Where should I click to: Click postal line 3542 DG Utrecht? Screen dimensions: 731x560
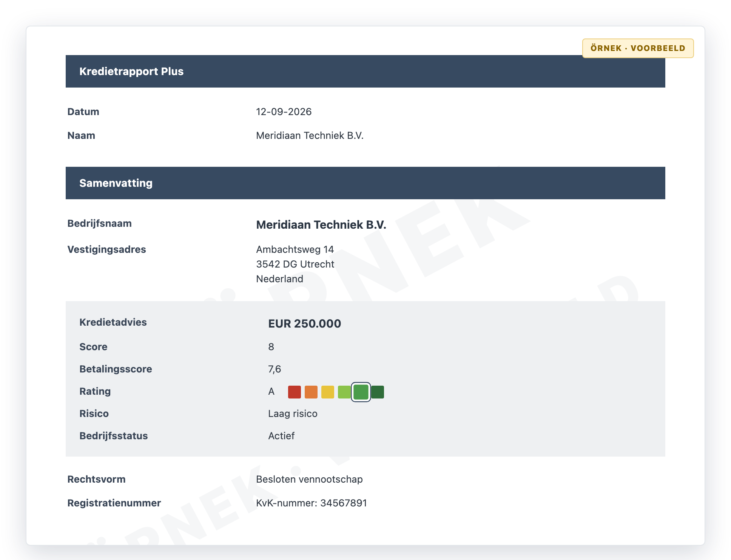click(295, 264)
